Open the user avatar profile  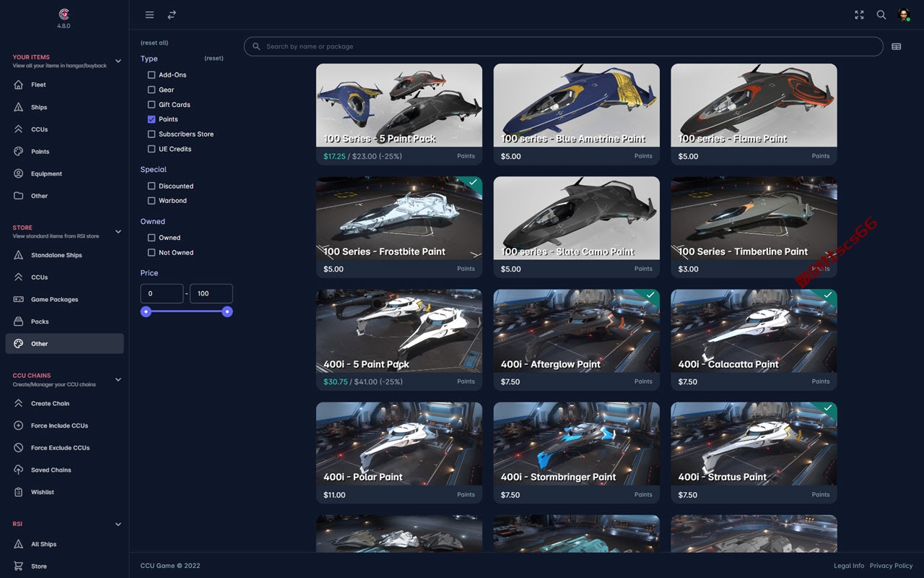904,14
